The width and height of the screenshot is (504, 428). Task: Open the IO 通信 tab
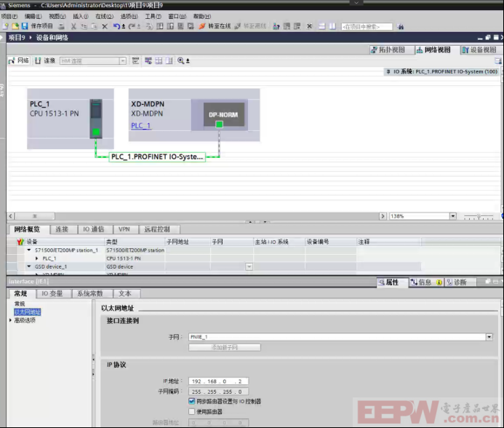click(94, 229)
